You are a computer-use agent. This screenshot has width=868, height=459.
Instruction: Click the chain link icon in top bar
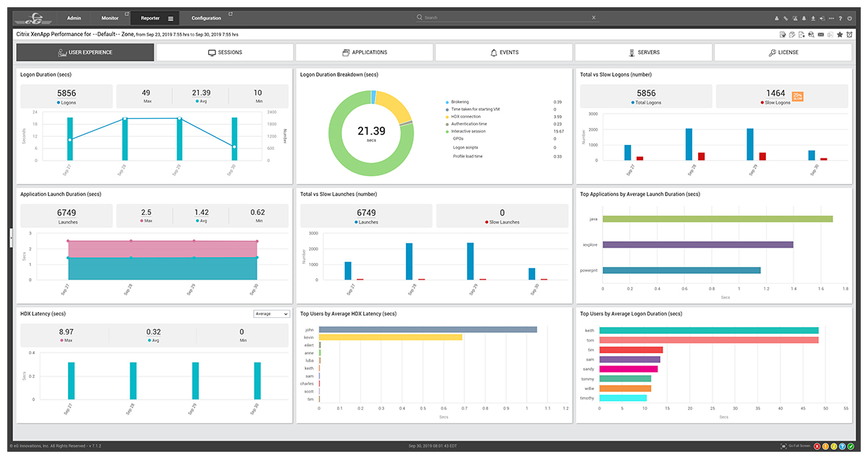(x=786, y=18)
